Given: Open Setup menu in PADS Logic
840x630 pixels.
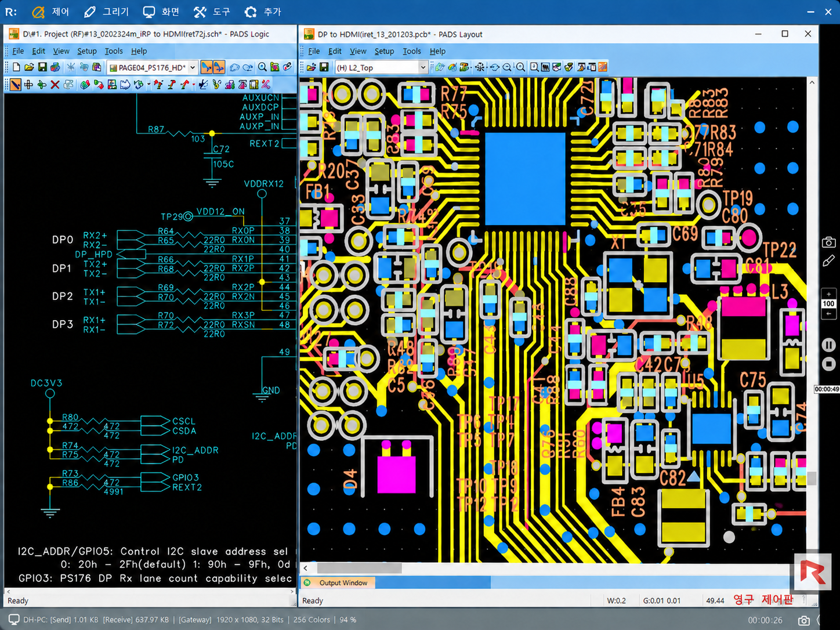Looking at the screenshot, I should click(87, 51).
